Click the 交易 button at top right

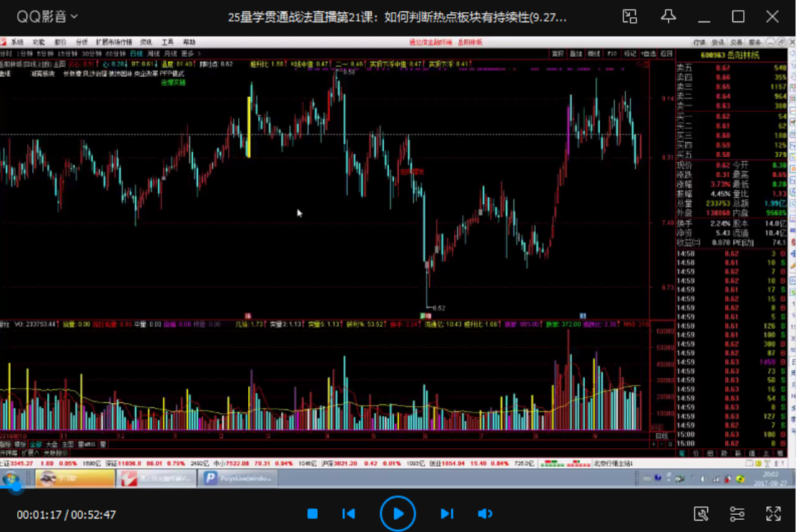click(x=737, y=42)
